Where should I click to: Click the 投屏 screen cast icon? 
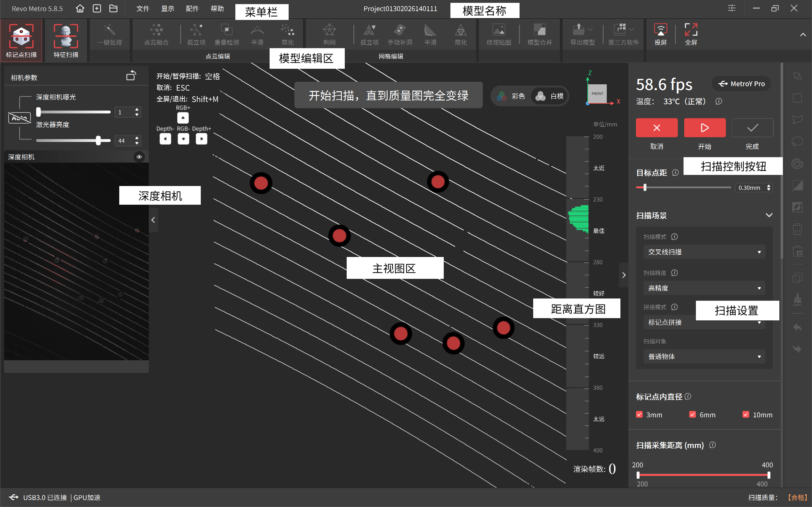click(x=660, y=34)
